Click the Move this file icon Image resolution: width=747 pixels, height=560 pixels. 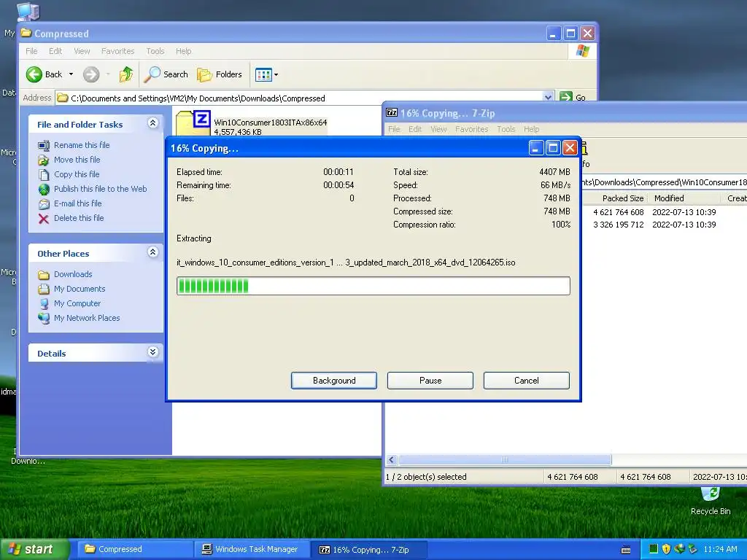pyautogui.click(x=44, y=160)
